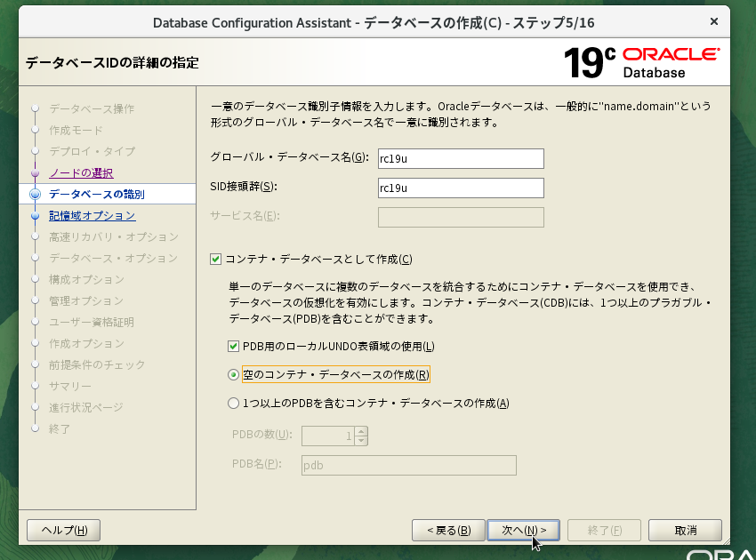Open the 記憶域オプション step link
Viewport: 756px width, 560px height.
92,215
